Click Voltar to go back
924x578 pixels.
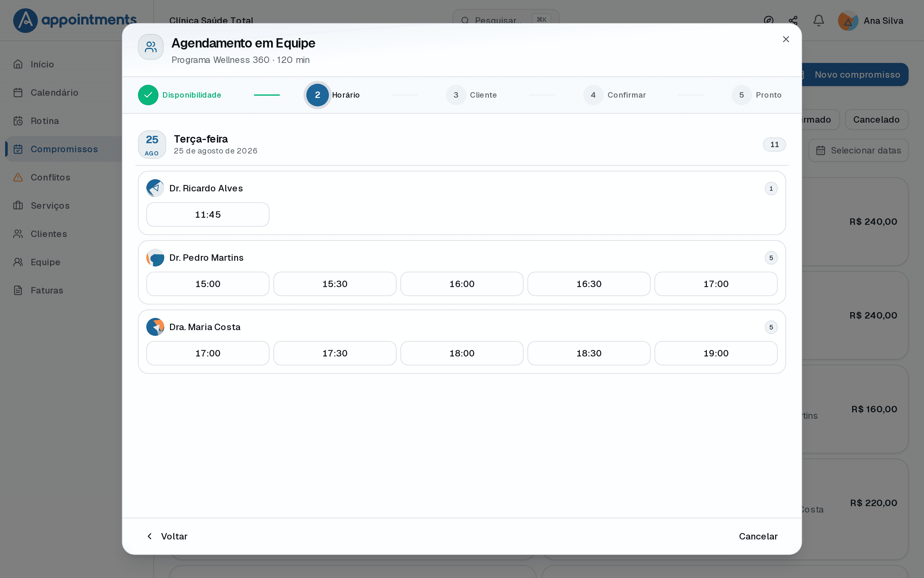click(x=167, y=536)
